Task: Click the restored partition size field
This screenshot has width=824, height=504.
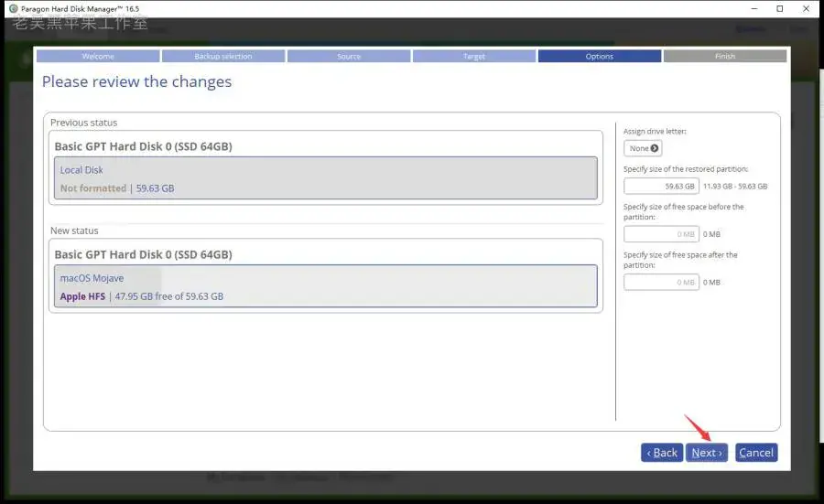Action: 661,187
